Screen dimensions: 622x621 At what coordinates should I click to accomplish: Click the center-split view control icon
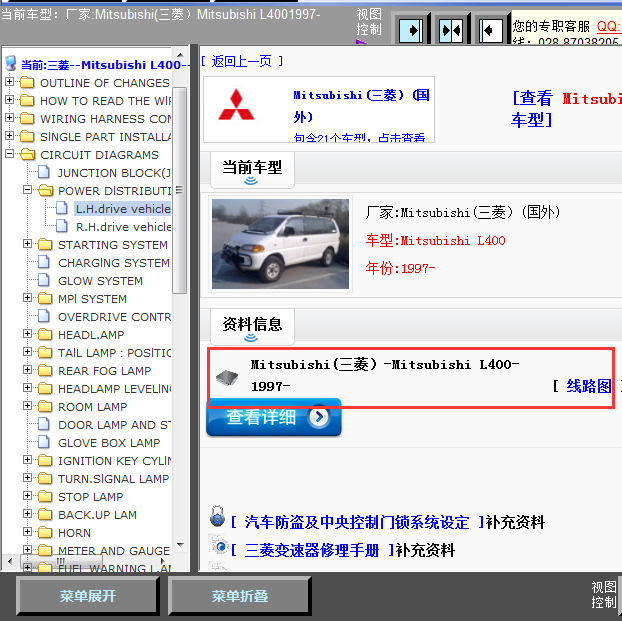point(451,30)
